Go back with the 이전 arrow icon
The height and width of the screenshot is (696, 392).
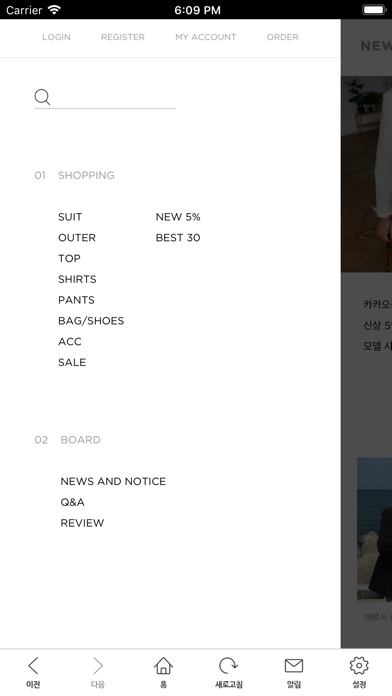(x=33, y=666)
